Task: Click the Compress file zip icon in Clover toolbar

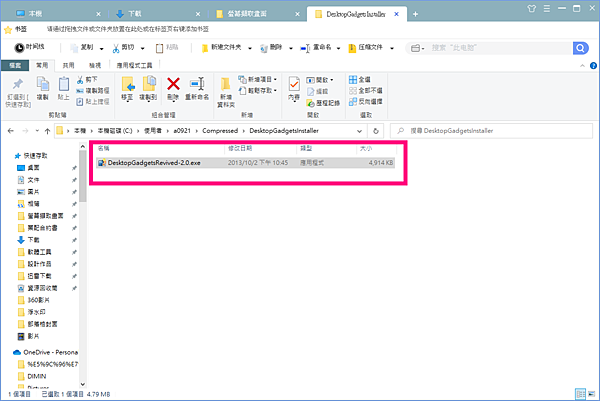Action: coord(352,48)
